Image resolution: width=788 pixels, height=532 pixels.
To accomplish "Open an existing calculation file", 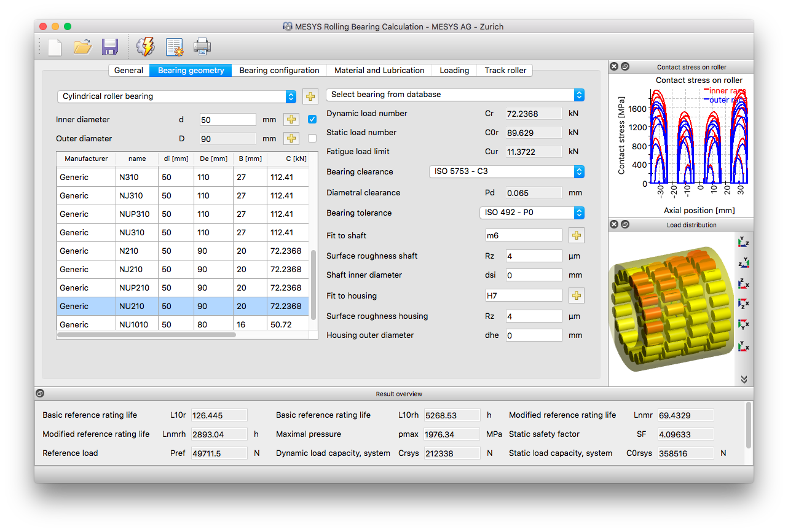I will tap(82, 46).
